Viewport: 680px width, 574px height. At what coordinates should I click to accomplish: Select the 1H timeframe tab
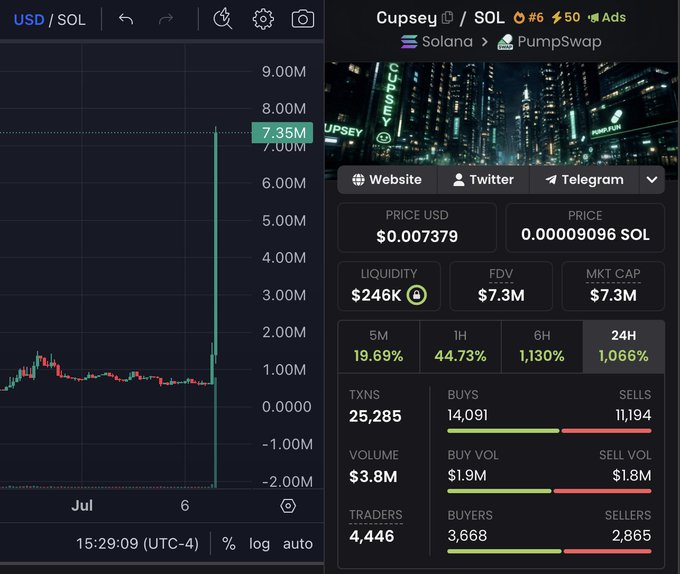pyautogui.click(x=461, y=346)
